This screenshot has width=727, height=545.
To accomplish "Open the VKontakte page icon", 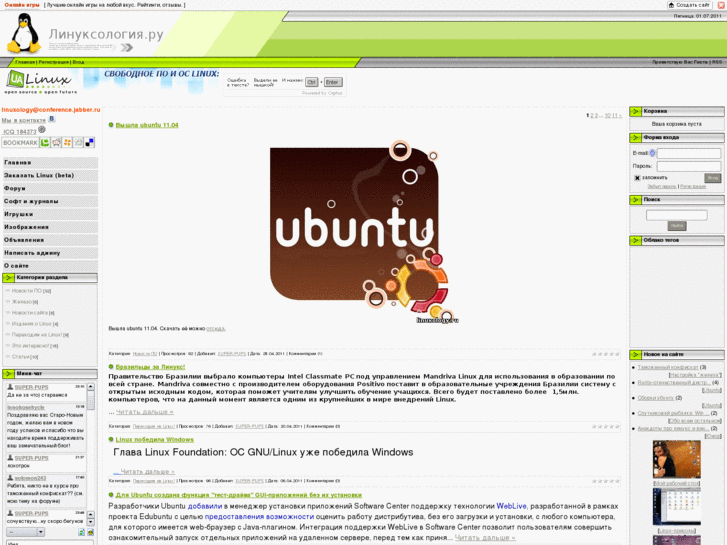I will click(52, 119).
